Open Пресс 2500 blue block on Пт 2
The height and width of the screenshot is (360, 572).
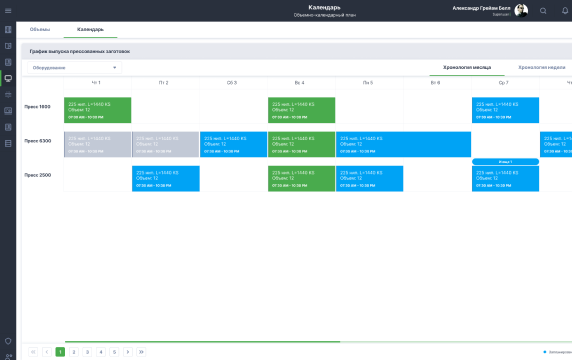click(x=166, y=179)
